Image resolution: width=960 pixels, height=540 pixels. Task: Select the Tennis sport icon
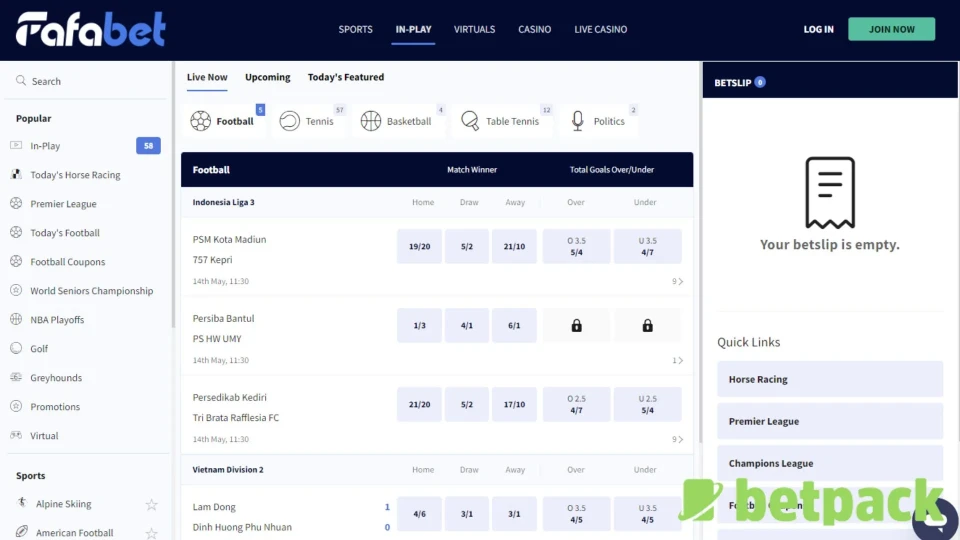[290, 121]
